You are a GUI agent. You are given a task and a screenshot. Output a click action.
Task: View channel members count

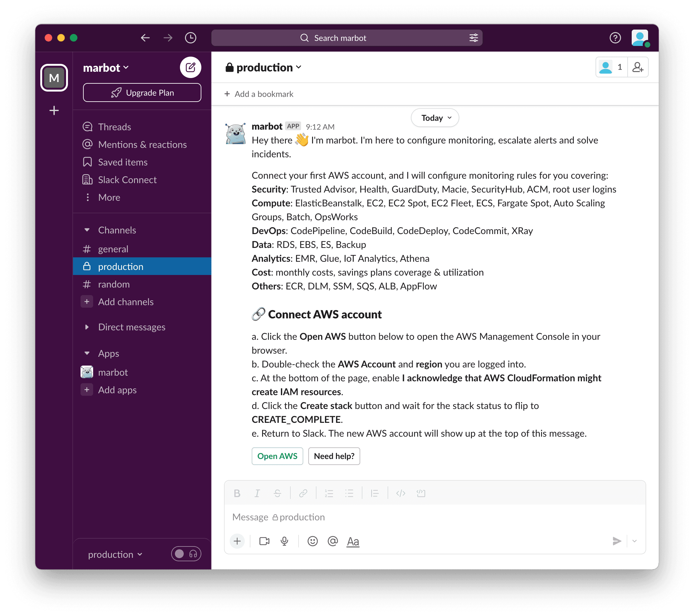click(612, 67)
